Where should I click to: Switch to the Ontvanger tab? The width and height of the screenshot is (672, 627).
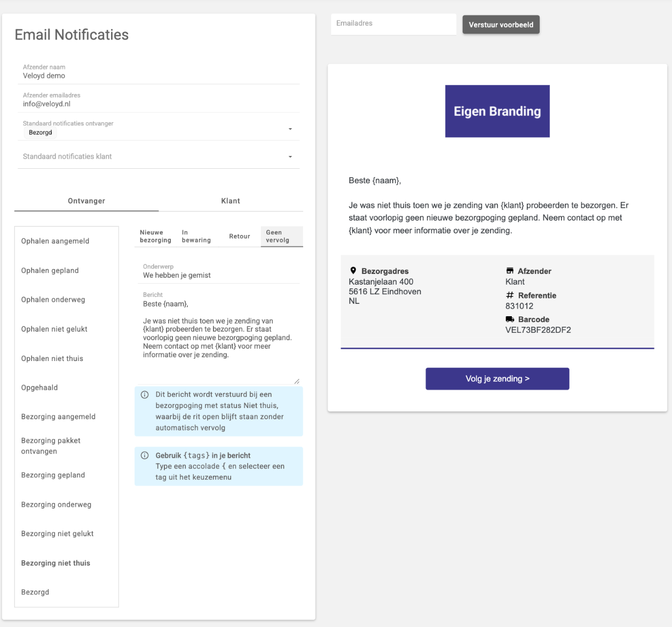tap(86, 201)
